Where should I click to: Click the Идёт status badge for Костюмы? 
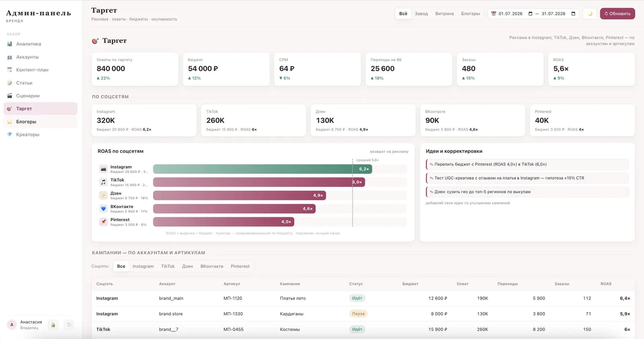(357, 329)
